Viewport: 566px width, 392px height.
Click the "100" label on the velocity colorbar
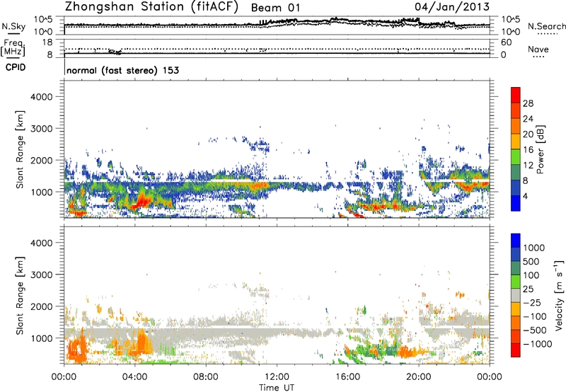coord(531,275)
